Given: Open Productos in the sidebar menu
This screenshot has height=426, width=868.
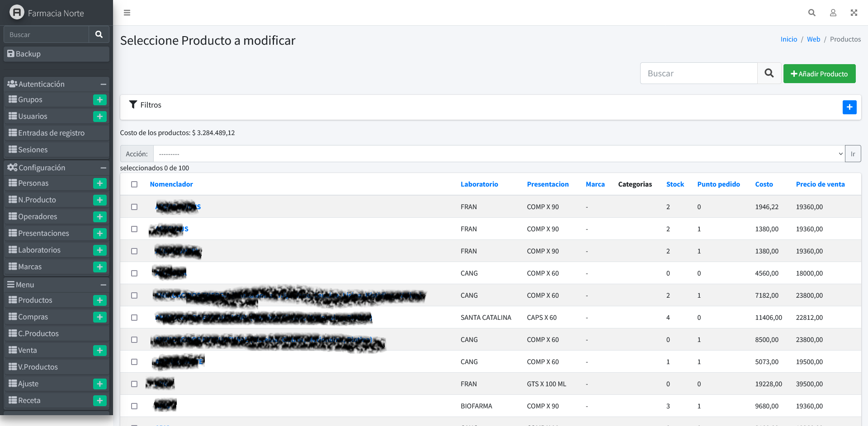Looking at the screenshot, I should 35,300.
